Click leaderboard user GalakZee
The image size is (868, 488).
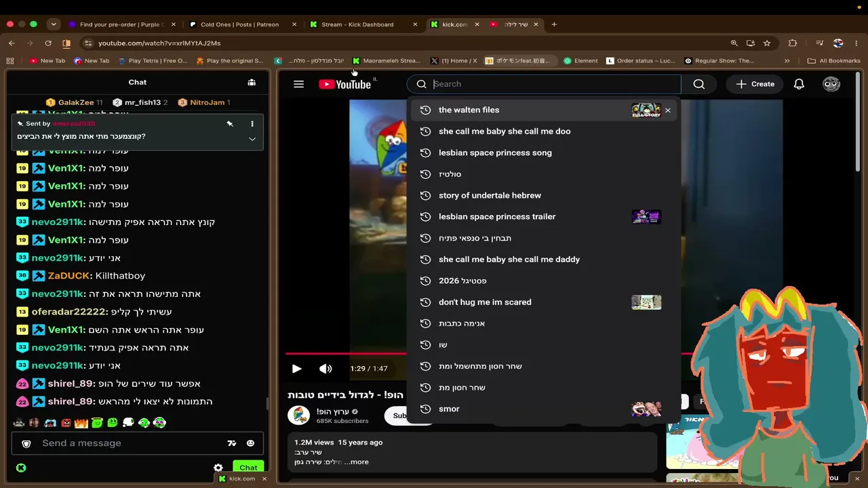pos(75,102)
